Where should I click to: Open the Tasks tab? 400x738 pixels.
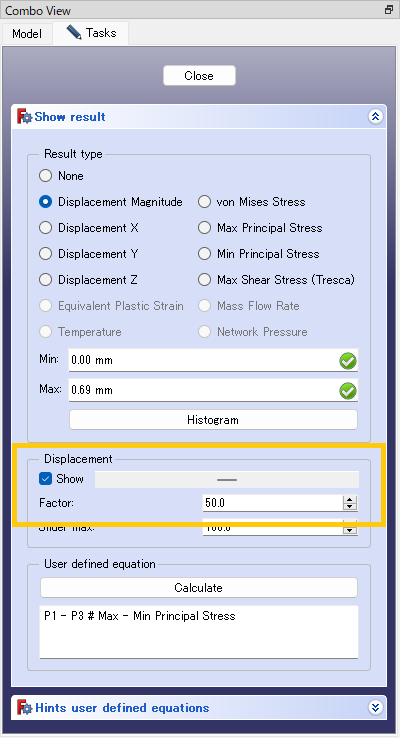point(90,32)
